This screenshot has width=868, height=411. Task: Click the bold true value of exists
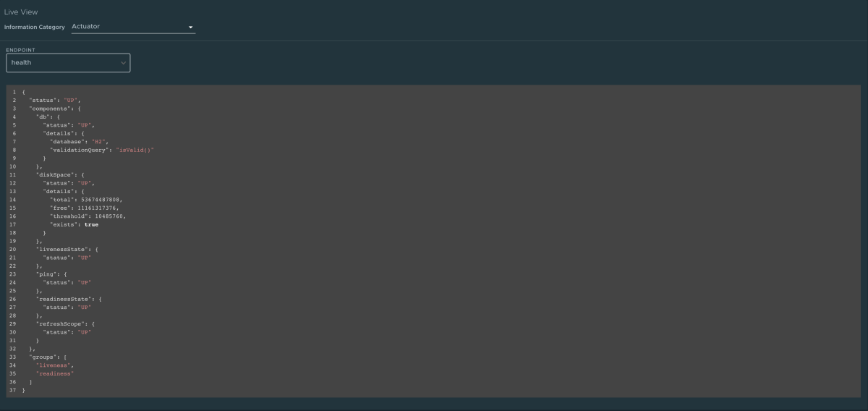(x=91, y=224)
